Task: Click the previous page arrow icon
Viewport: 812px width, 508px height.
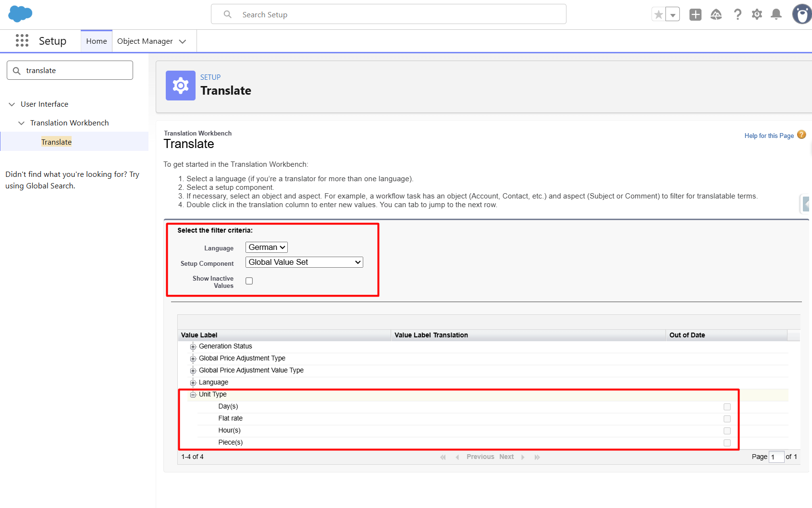Action: coord(457,457)
